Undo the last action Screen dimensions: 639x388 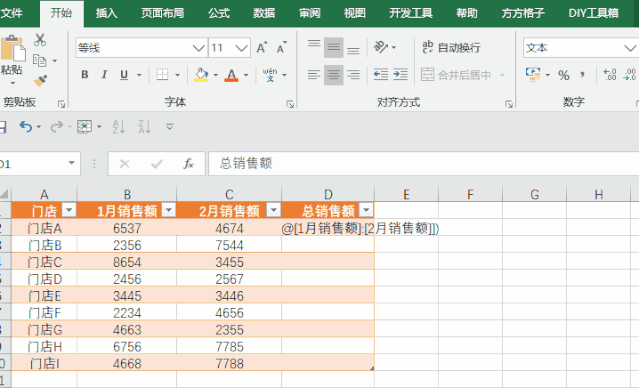(26, 127)
